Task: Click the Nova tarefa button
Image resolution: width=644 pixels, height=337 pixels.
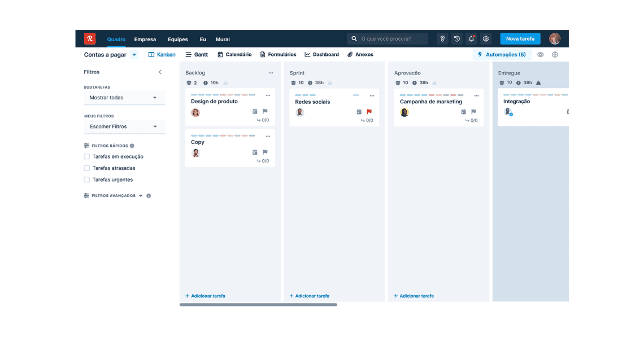Action: coord(520,39)
